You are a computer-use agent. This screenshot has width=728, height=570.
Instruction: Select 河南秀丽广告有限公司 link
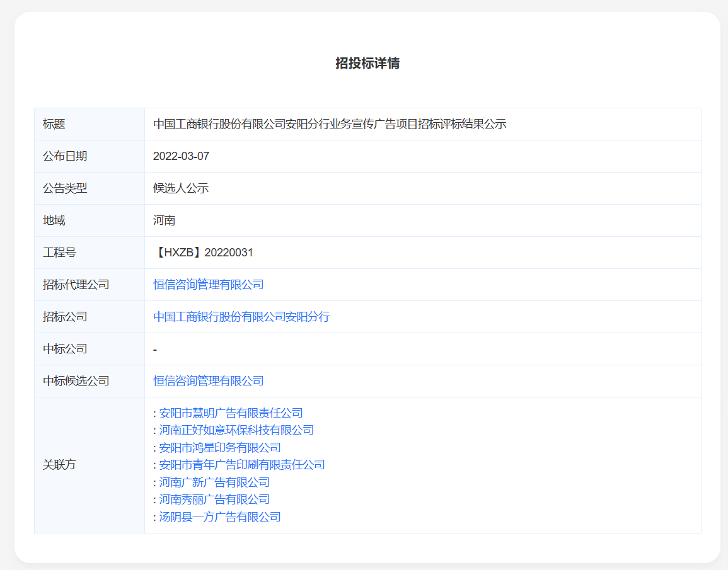214,499
